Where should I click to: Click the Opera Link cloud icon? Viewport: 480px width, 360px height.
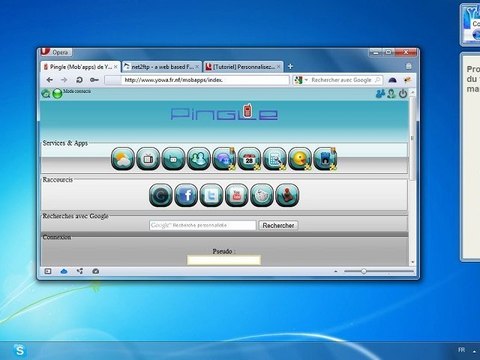click(x=64, y=271)
